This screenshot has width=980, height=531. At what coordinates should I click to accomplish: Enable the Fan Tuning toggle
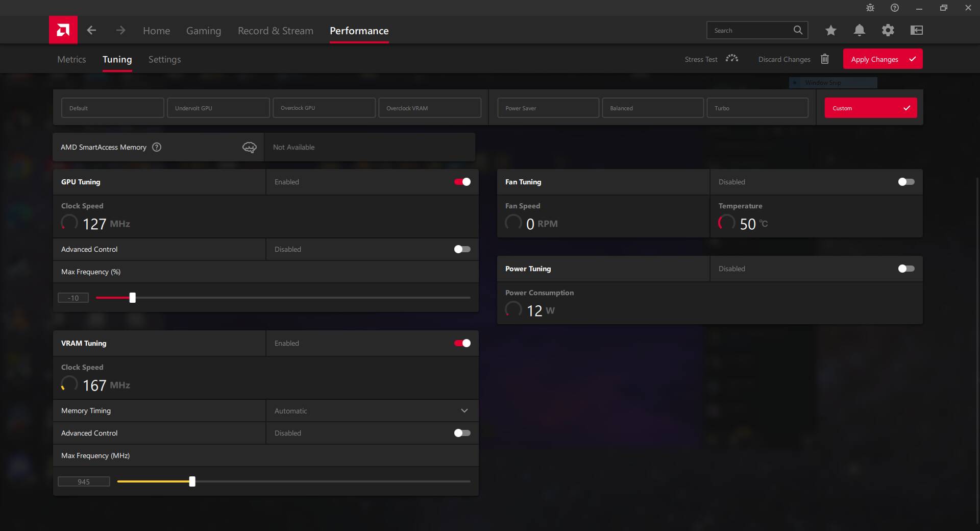906,182
